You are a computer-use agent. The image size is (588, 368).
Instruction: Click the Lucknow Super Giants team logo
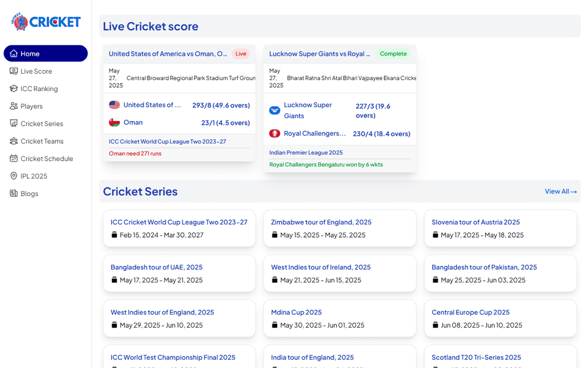point(274,110)
